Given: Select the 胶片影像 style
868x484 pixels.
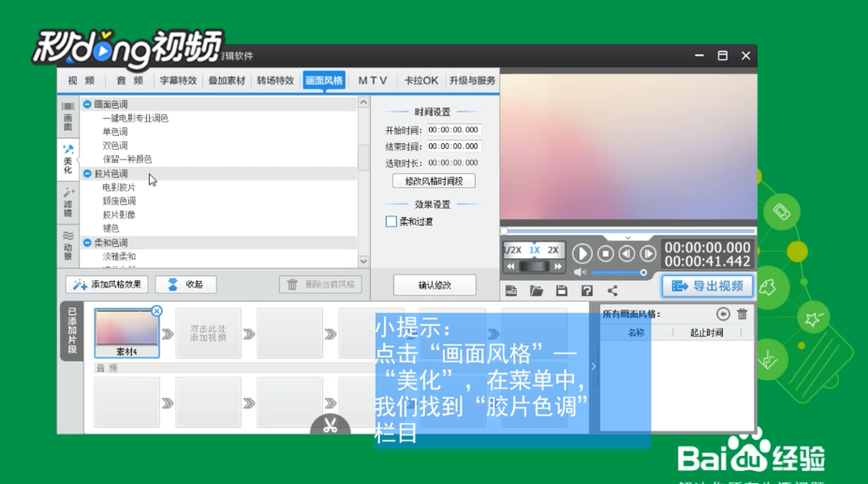Looking at the screenshot, I should coord(119,215).
